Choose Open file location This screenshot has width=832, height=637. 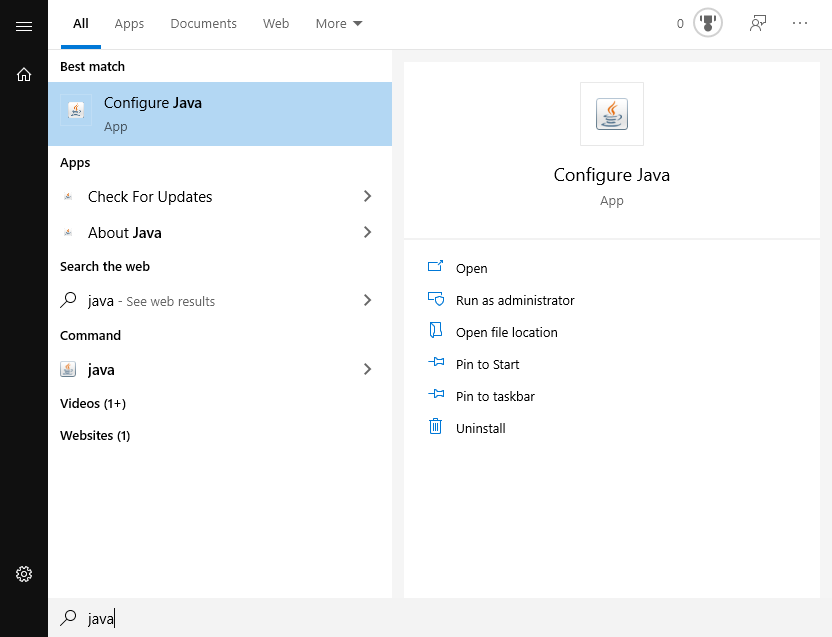(x=507, y=332)
